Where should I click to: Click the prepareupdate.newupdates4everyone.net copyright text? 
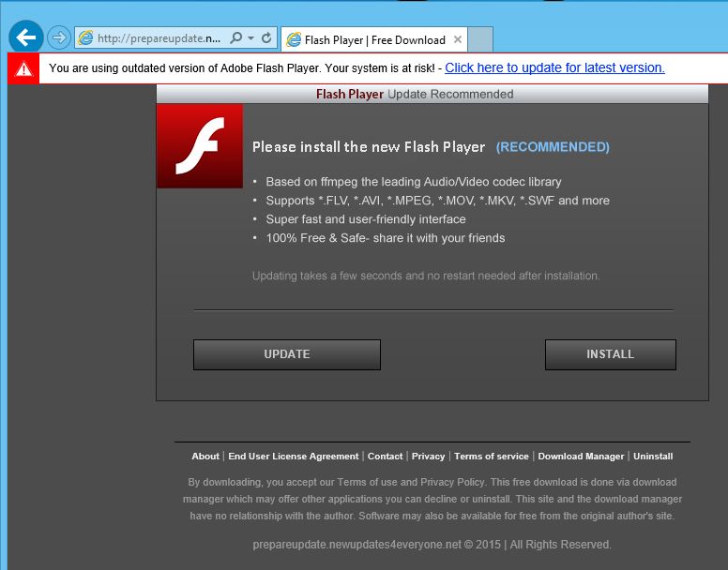click(x=432, y=545)
